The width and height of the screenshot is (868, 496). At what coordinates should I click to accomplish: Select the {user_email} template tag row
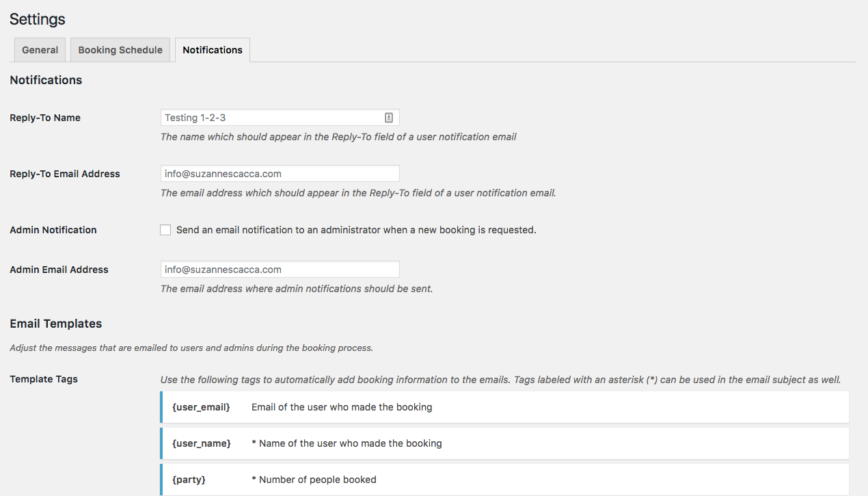tap(504, 406)
